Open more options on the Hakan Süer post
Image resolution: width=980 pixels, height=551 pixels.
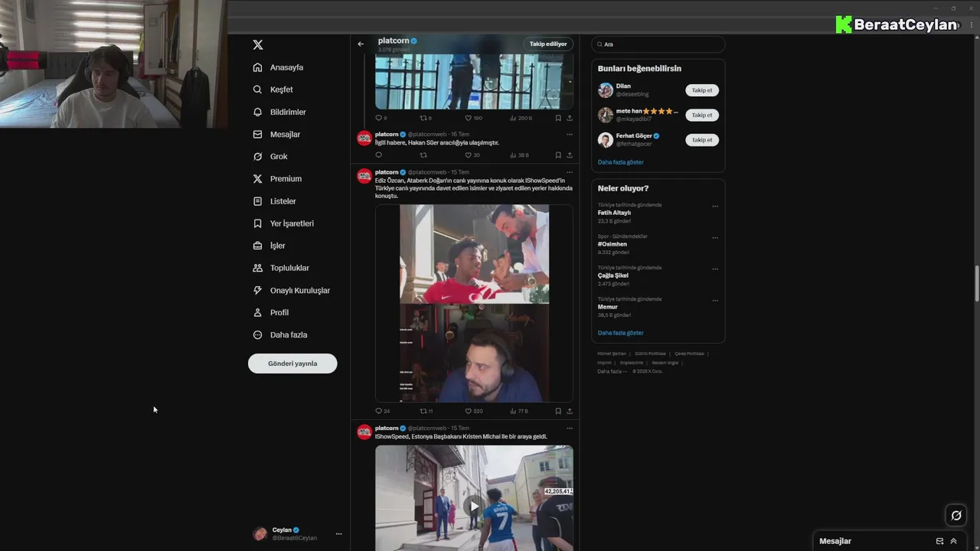[x=569, y=134]
